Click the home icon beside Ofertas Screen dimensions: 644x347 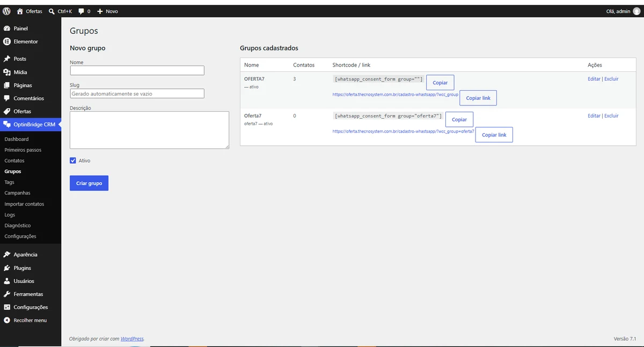tap(20, 11)
